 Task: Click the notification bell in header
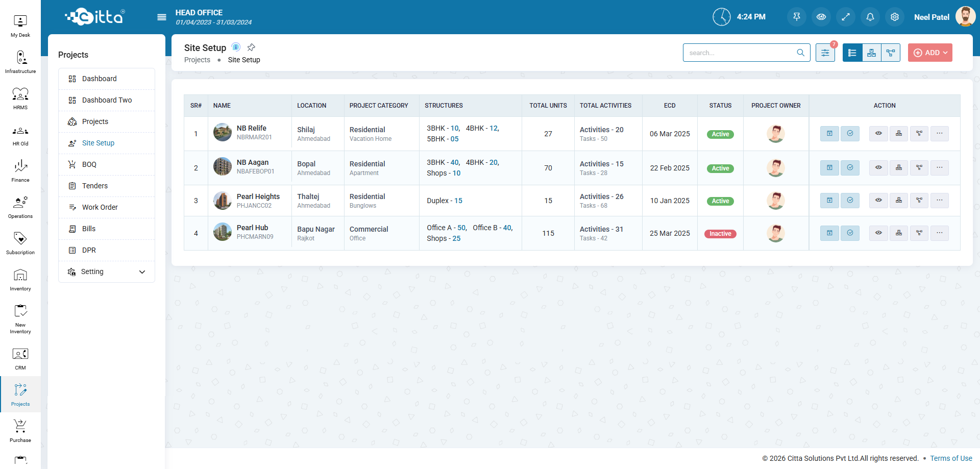click(870, 17)
